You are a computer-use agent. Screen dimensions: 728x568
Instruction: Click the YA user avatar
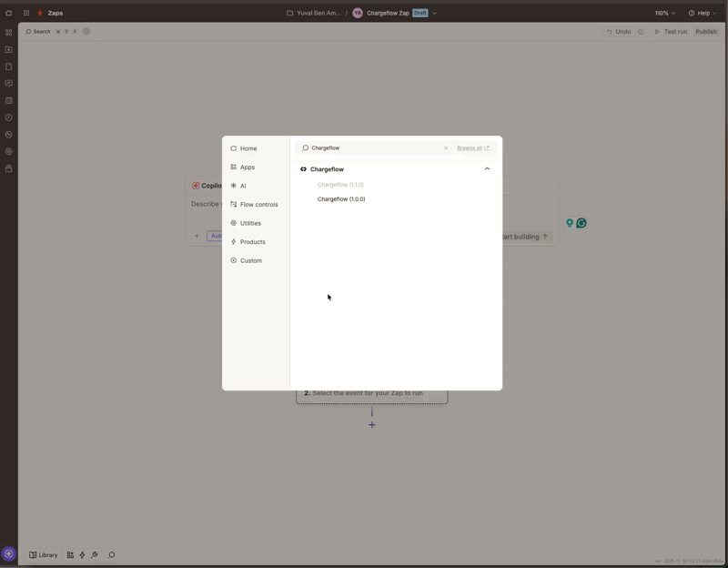point(357,13)
